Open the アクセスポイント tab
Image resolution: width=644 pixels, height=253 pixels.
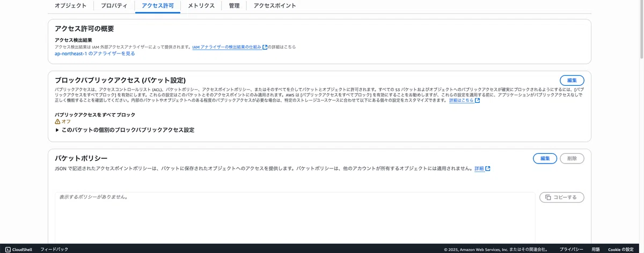[x=275, y=6]
